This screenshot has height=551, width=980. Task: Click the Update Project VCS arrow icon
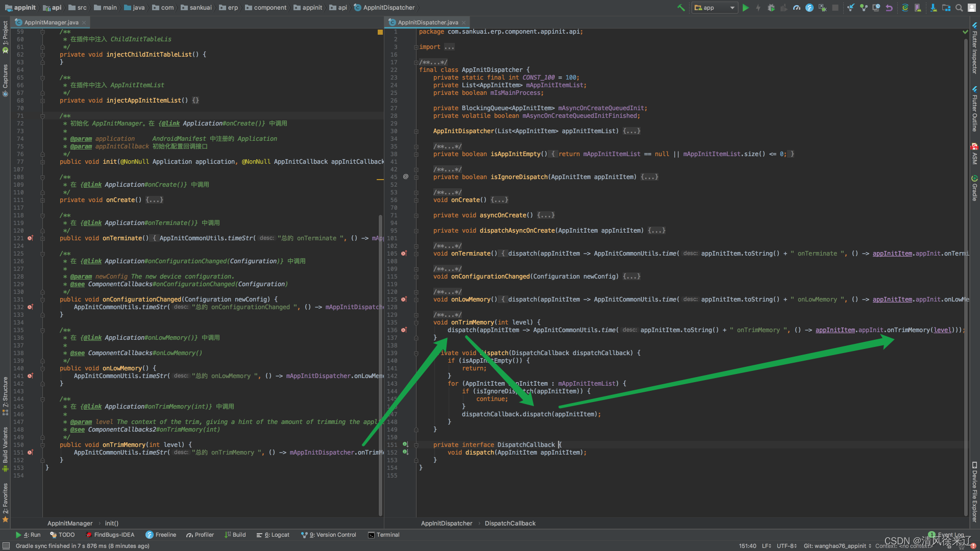click(x=850, y=8)
